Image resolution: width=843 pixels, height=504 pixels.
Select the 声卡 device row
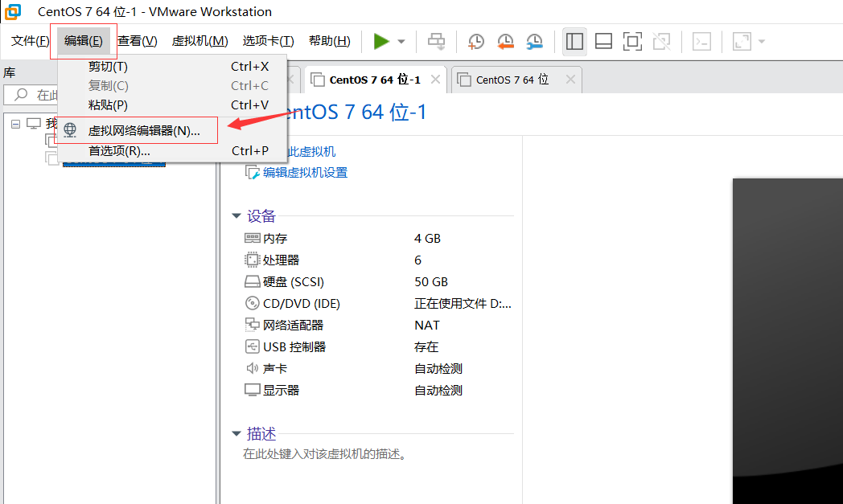(x=378, y=369)
